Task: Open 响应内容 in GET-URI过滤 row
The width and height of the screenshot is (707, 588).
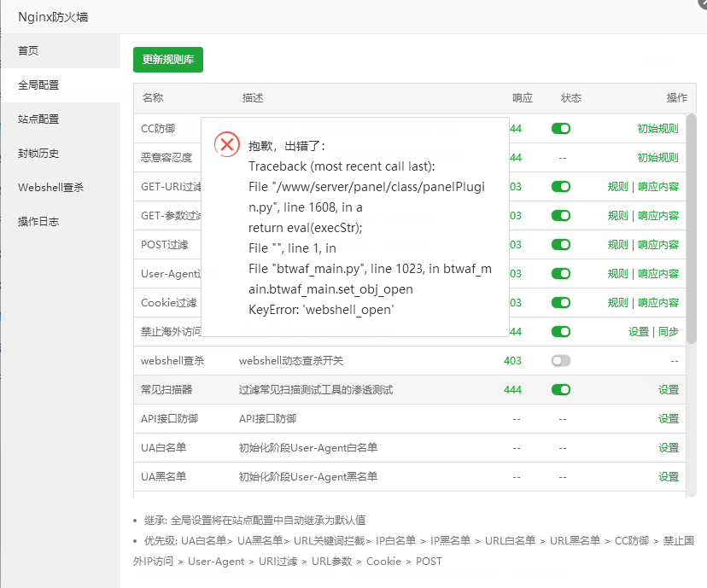Action: (x=658, y=187)
